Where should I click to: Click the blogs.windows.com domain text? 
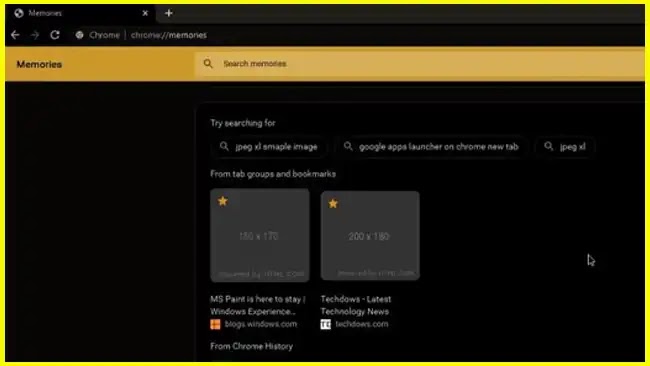261,324
